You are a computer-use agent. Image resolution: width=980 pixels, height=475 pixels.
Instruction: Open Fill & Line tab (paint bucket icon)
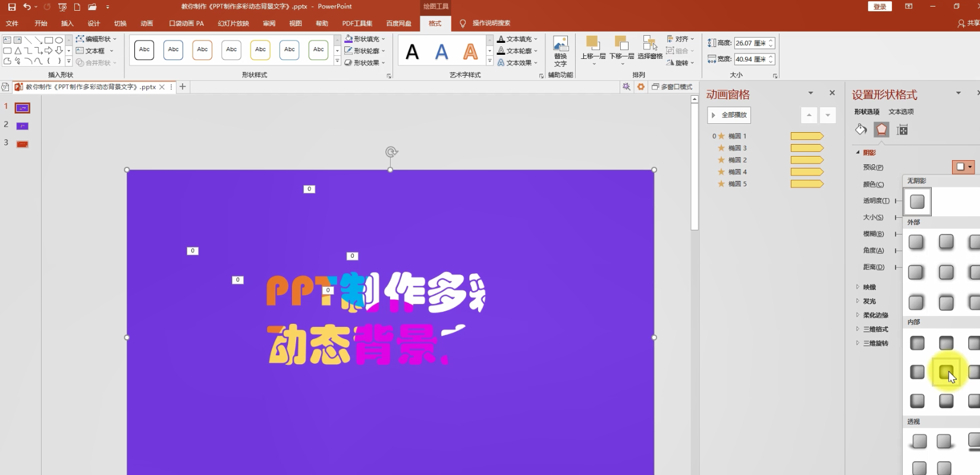[x=861, y=130]
